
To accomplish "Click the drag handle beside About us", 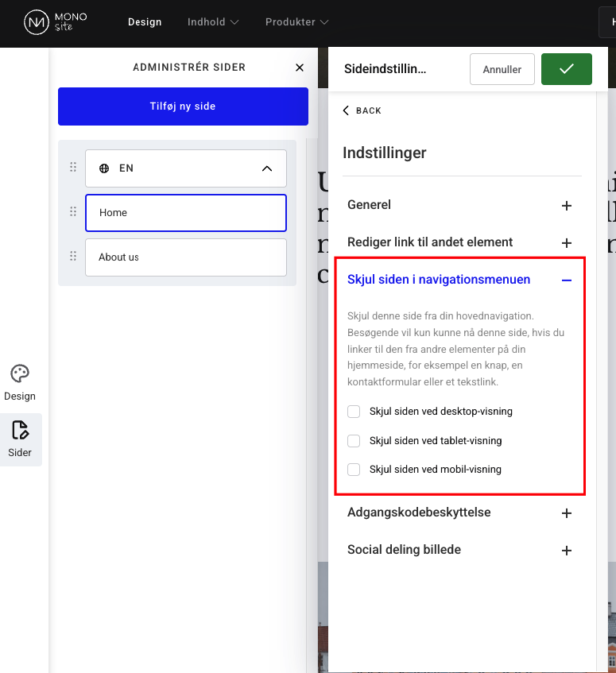I will (73, 257).
